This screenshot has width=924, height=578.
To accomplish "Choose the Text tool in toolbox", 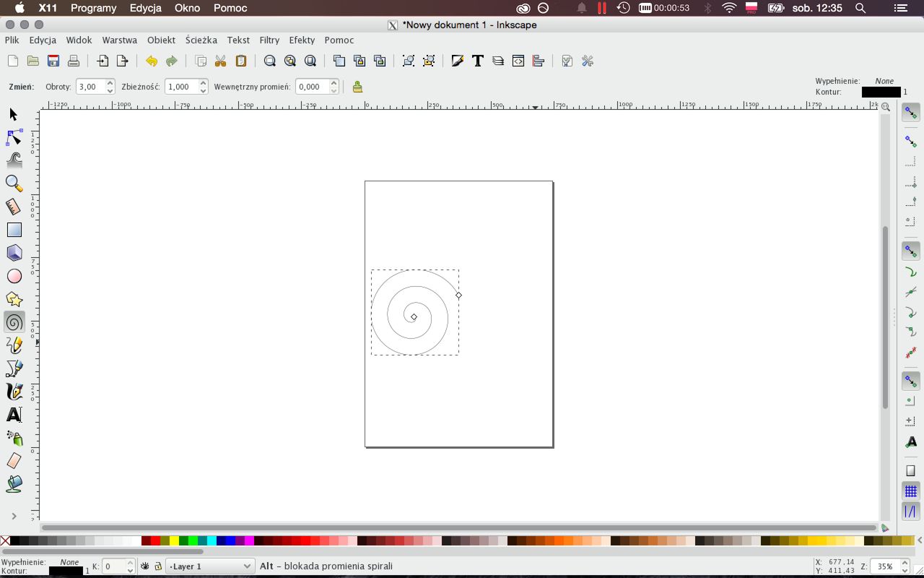I will pos(14,415).
